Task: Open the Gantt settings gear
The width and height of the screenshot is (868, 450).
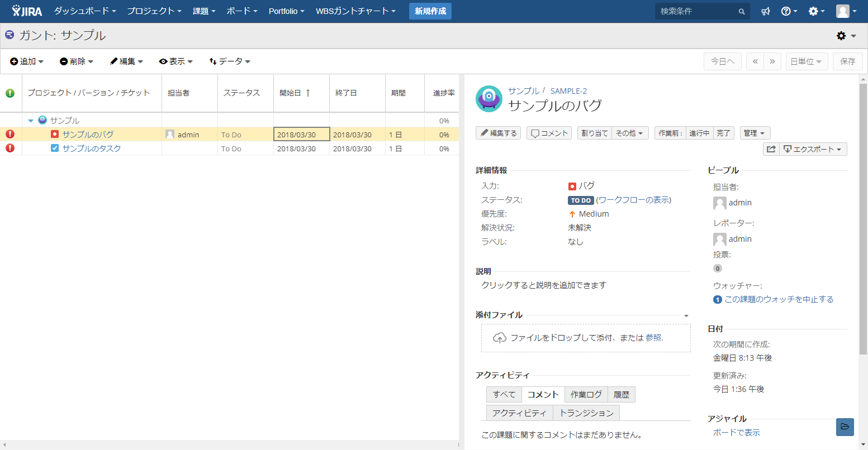Action: 846,36
